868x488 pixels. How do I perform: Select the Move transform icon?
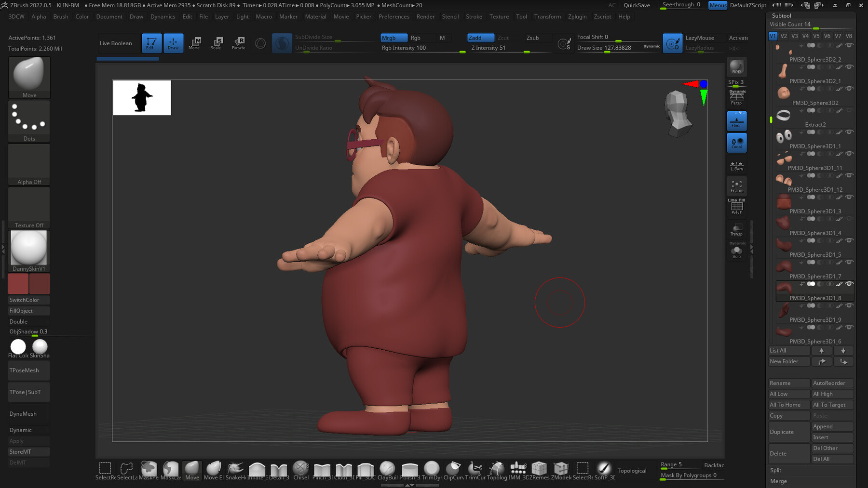click(194, 43)
